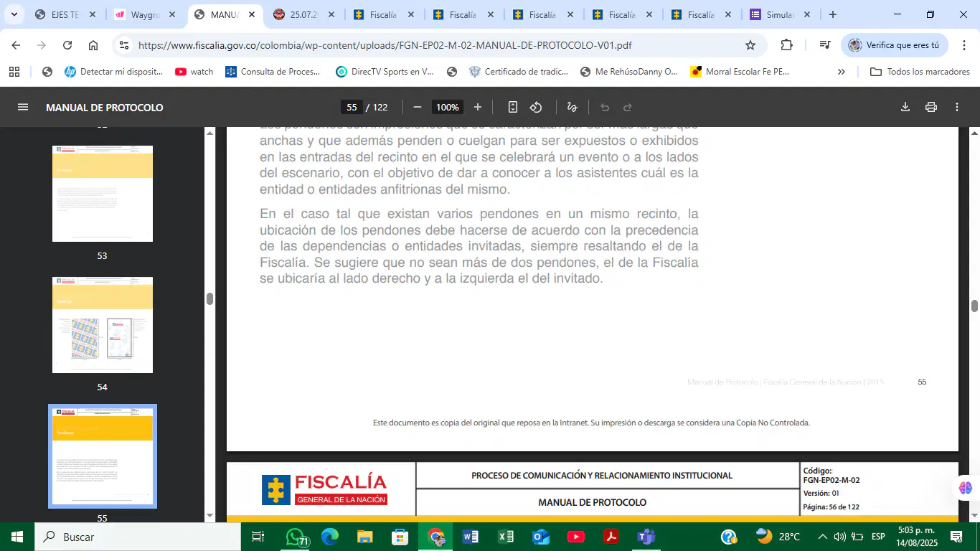Open the Chrome three-dot menu
980x551 pixels.
[x=963, y=45]
